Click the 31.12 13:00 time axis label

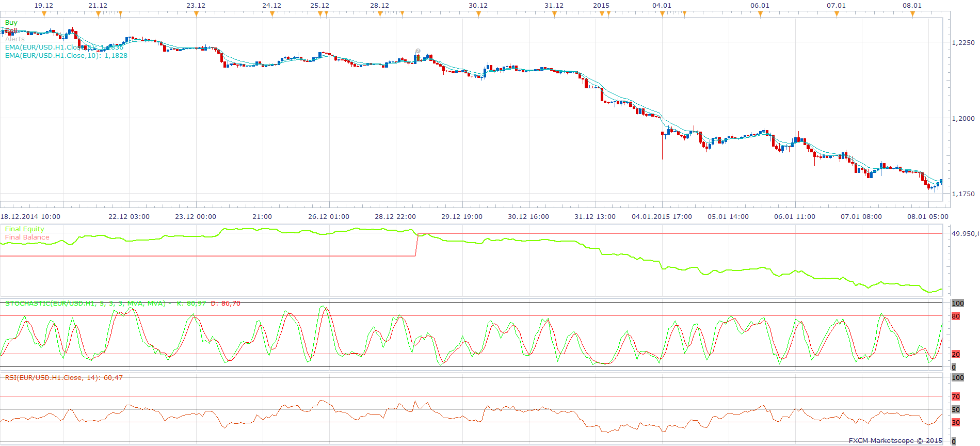pos(595,217)
